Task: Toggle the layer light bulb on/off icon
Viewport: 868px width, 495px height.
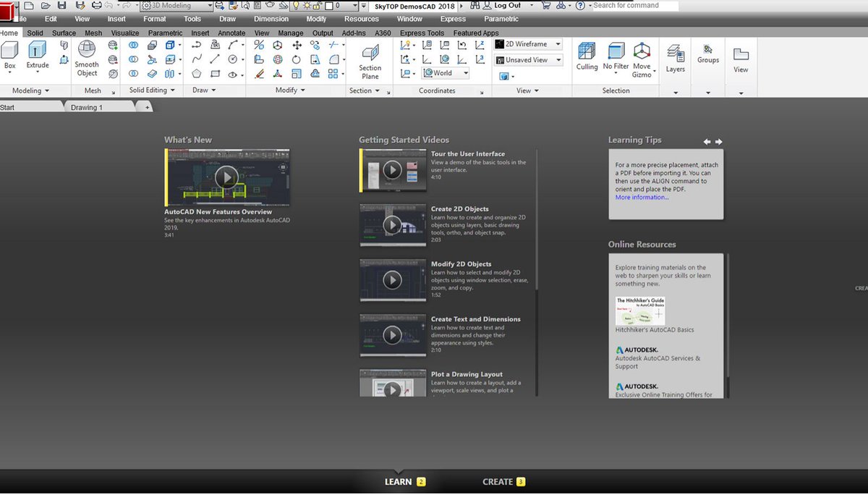Action: click(295, 5)
